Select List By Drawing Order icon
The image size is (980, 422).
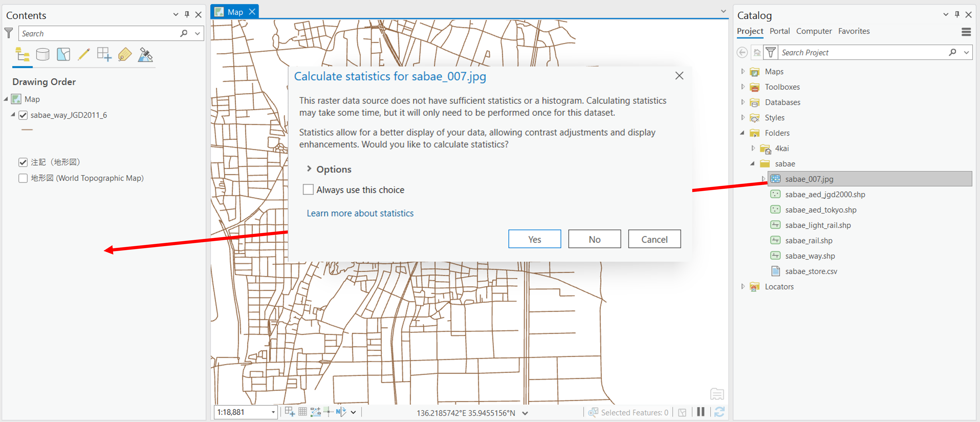22,54
